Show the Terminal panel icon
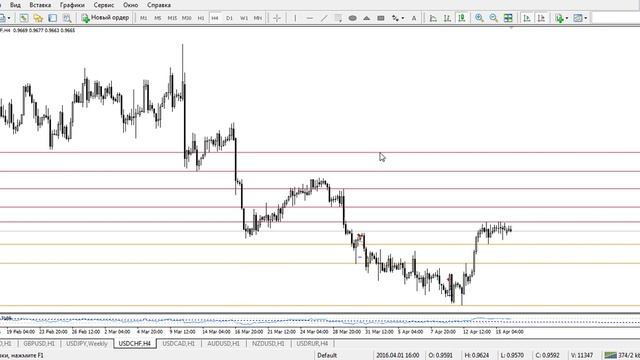The image size is (640, 360). [53, 18]
